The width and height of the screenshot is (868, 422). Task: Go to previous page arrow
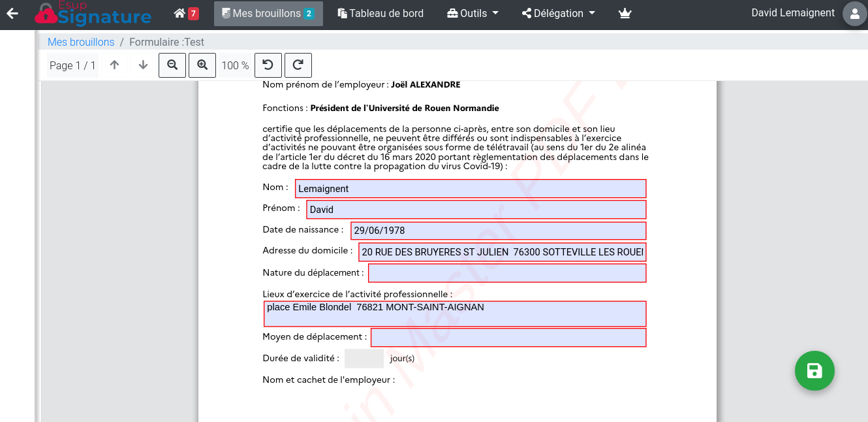(x=114, y=65)
